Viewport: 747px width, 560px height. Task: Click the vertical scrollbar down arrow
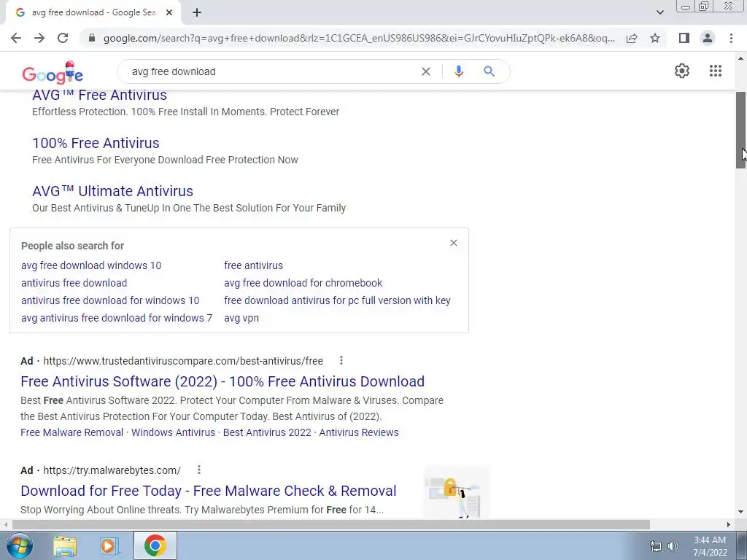tap(741, 513)
